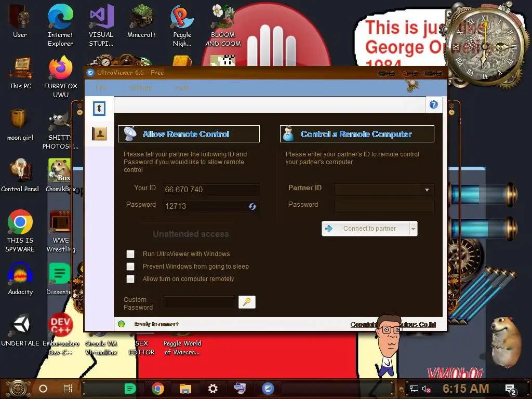532x399 pixels.
Task: Click the 6:15 AM taskbar clock
Action: click(x=466, y=389)
